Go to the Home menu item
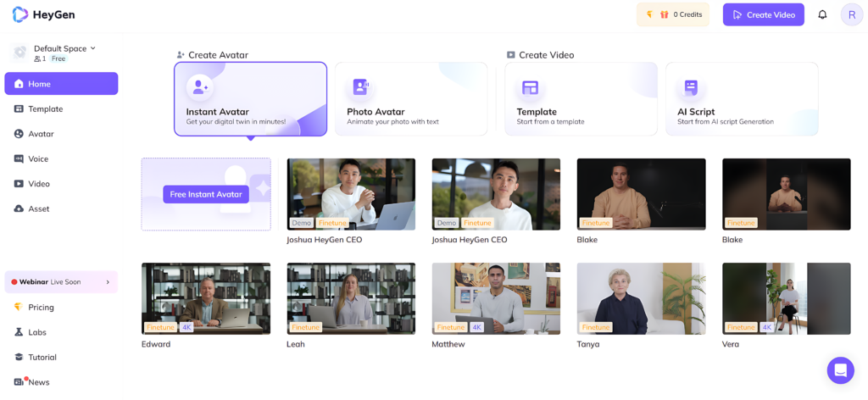868x400 pixels. point(61,84)
